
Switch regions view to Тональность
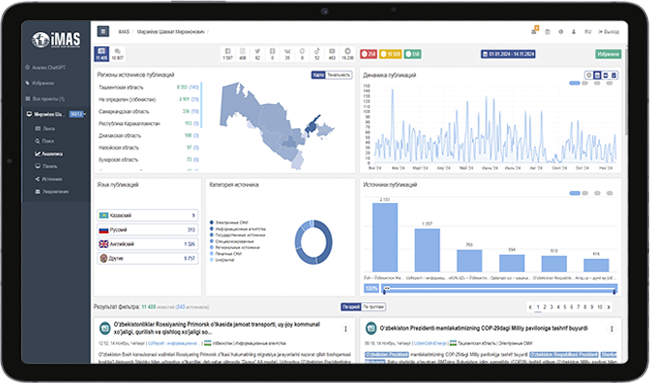pos(339,75)
